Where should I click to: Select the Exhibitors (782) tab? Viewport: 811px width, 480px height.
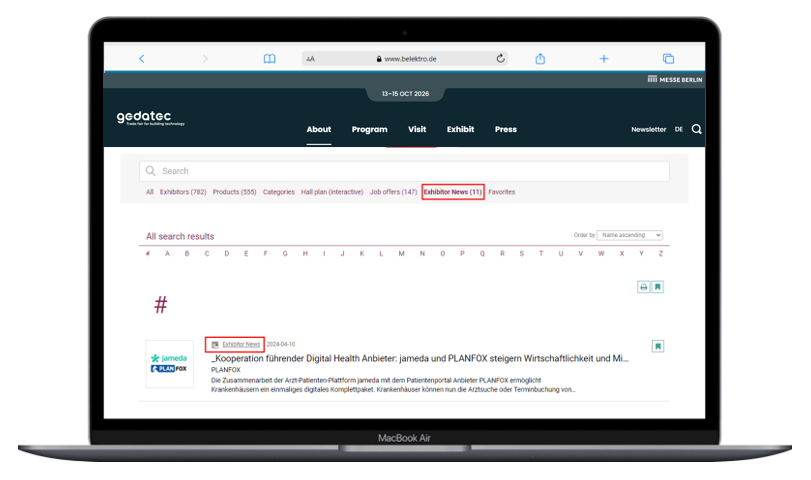(183, 192)
